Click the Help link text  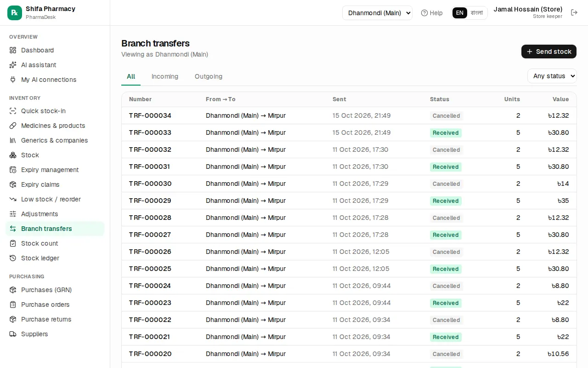pyautogui.click(x=436, y=13)
